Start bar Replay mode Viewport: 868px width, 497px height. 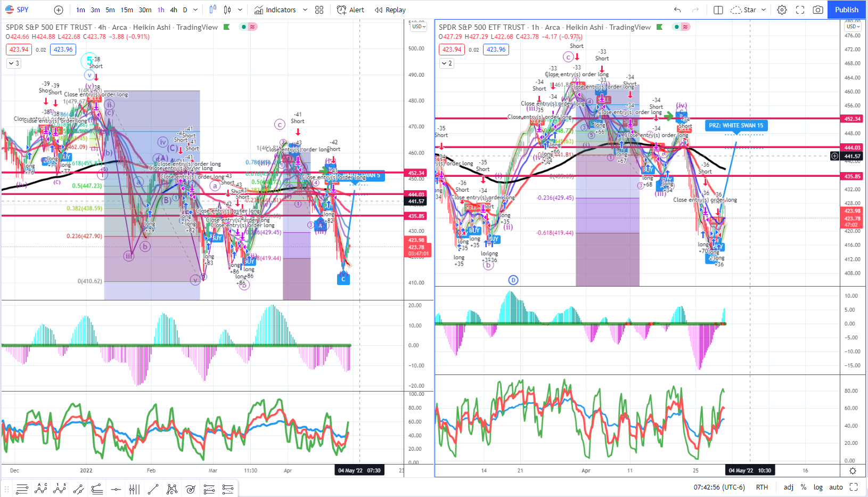(390, 10)
